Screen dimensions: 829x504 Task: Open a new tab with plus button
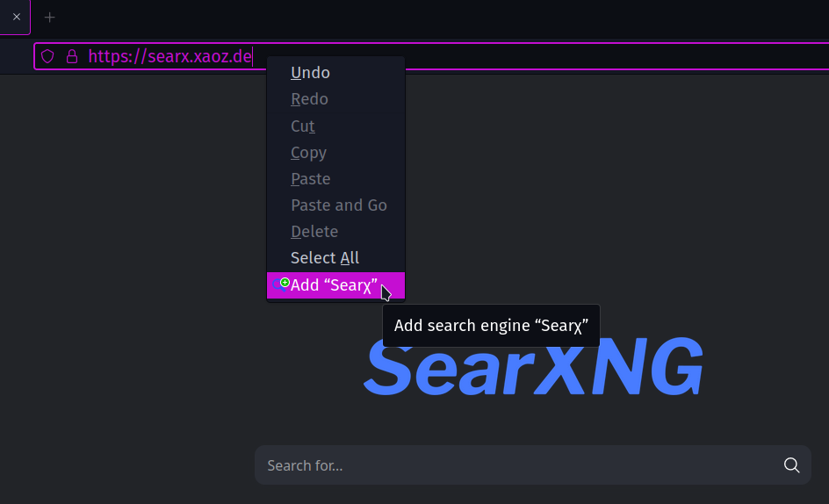point(50,17)
